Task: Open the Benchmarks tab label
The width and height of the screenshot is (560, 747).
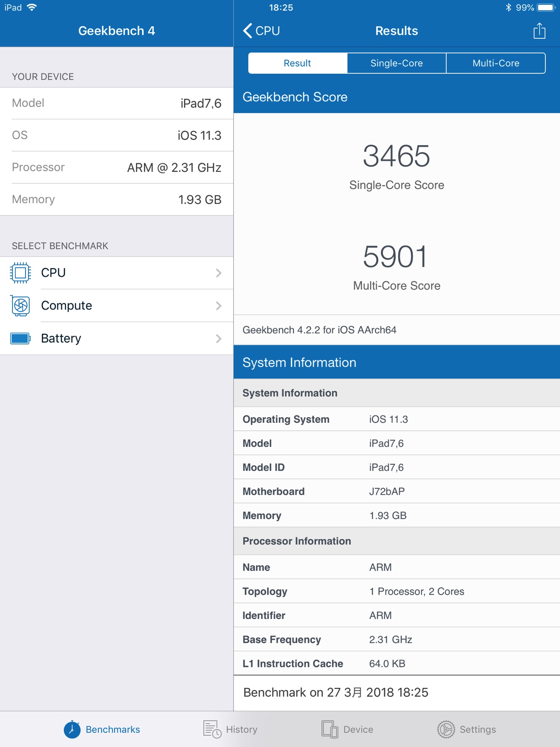Action: pos(113,729)
